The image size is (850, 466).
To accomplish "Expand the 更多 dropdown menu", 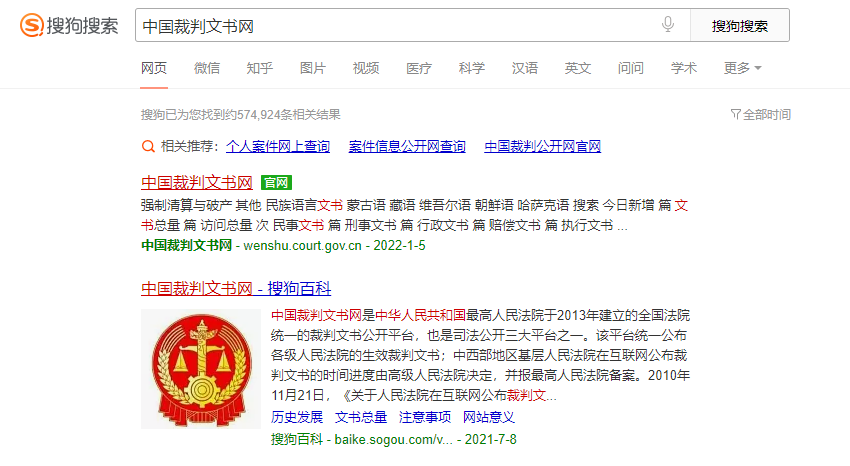I will coord(743,68).
